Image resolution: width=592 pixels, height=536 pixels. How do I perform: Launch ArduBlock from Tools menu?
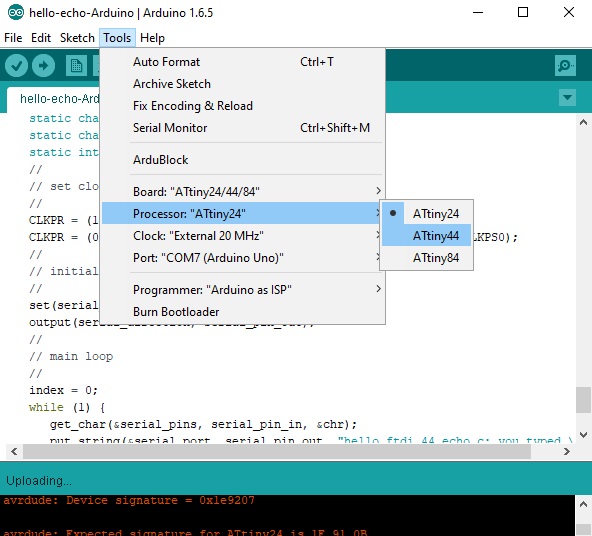(x=243, y=160)
